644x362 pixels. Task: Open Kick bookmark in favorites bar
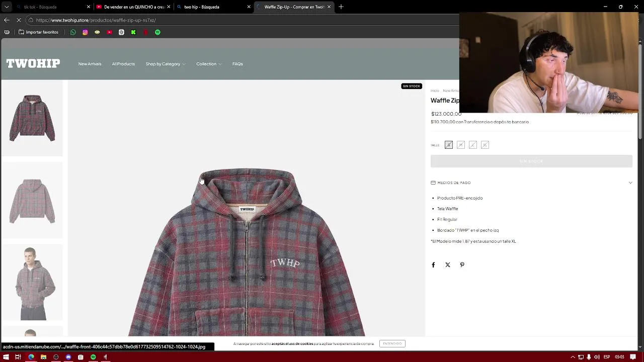pyautogui.click(x=133, y=32)
